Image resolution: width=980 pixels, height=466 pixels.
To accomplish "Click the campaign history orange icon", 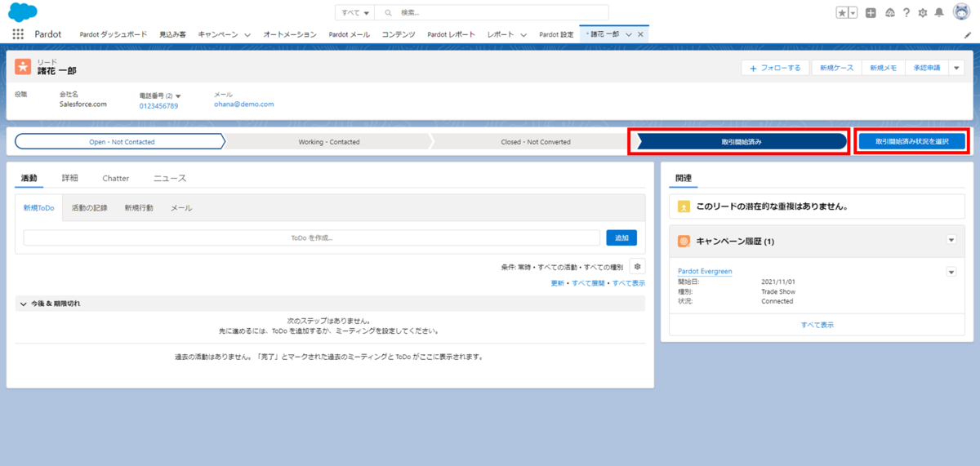I will pyautogui.click(x=684, y=241).
